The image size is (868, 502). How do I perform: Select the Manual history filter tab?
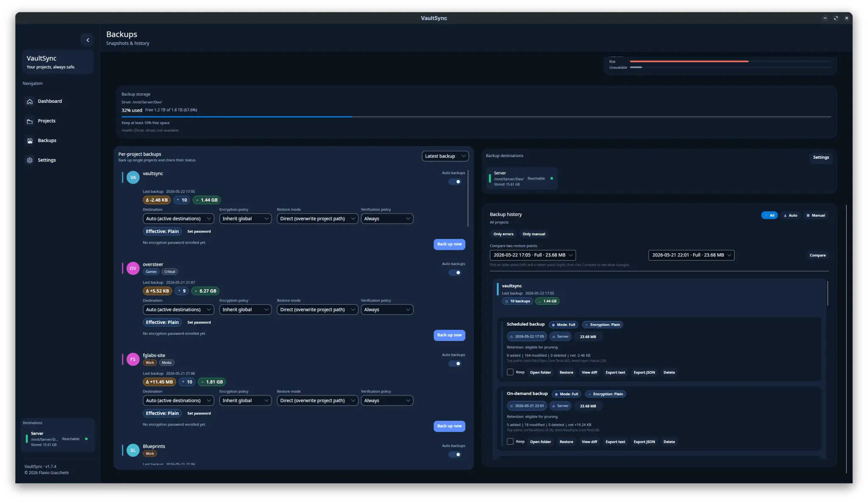click(816, 215)
